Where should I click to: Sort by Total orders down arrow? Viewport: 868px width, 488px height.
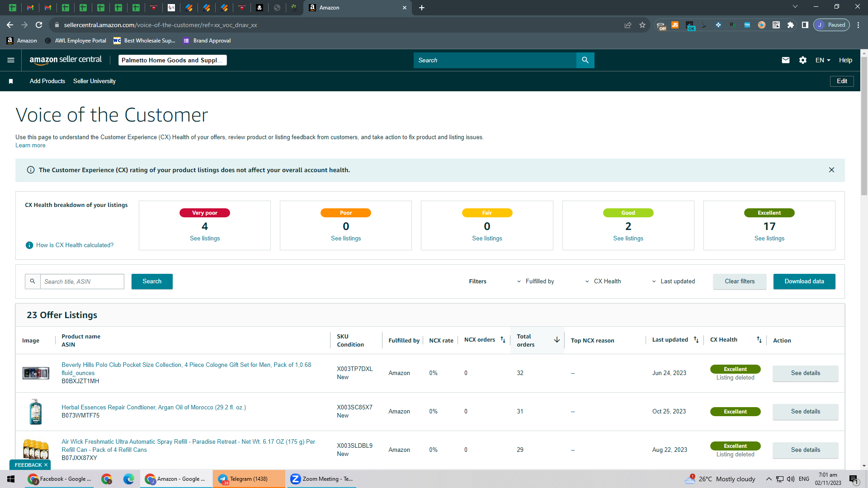[557, 340]
